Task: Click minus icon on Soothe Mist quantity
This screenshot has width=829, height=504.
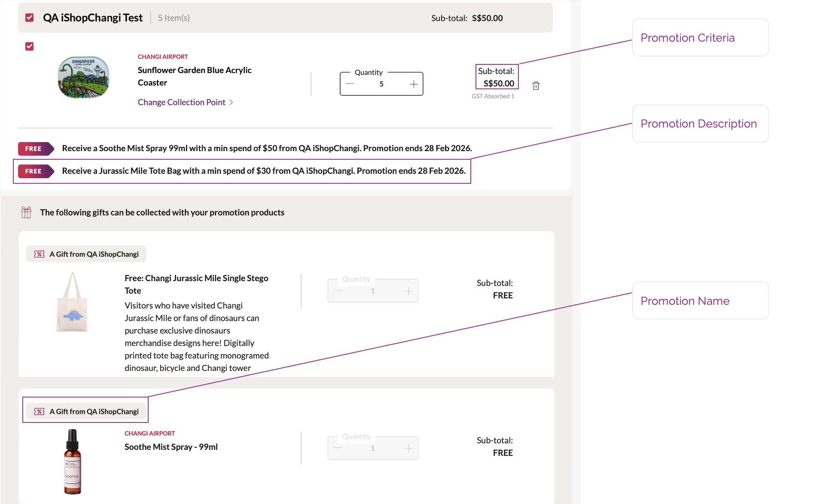Action: (x=338, y=448)
